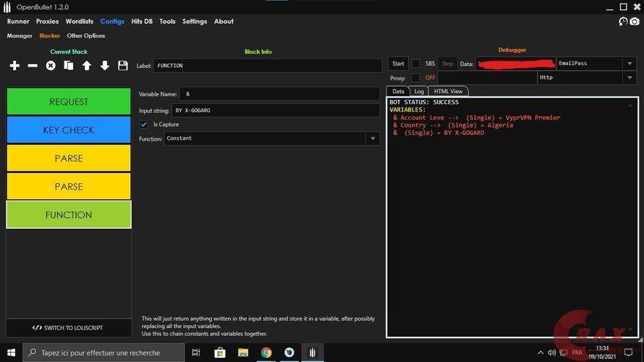Toggle the SBS checkbox in Debugger
Image resolution: width=644 pixels, height=362 pixels.
[416, 64]
